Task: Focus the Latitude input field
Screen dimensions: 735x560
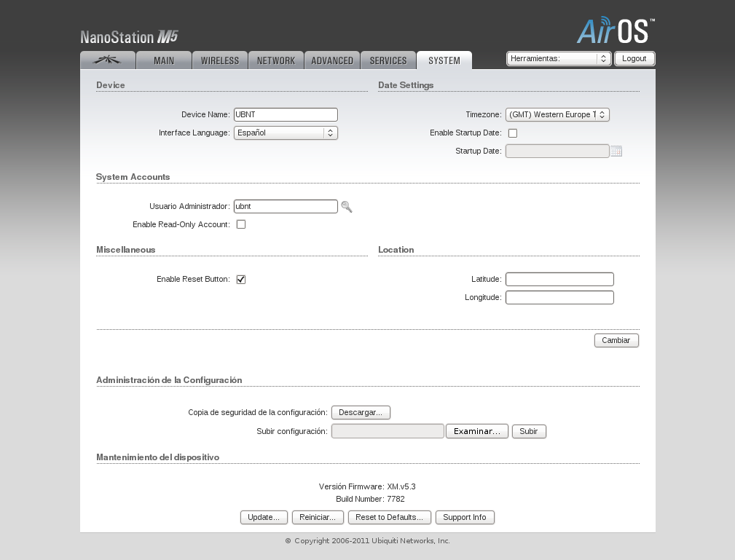Action: (x=559, y=280)
